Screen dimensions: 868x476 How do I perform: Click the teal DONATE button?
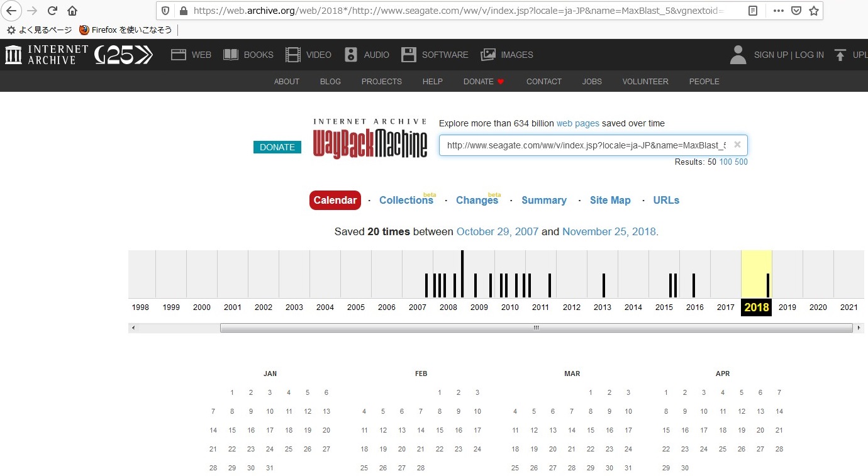[x=277, y=147]
